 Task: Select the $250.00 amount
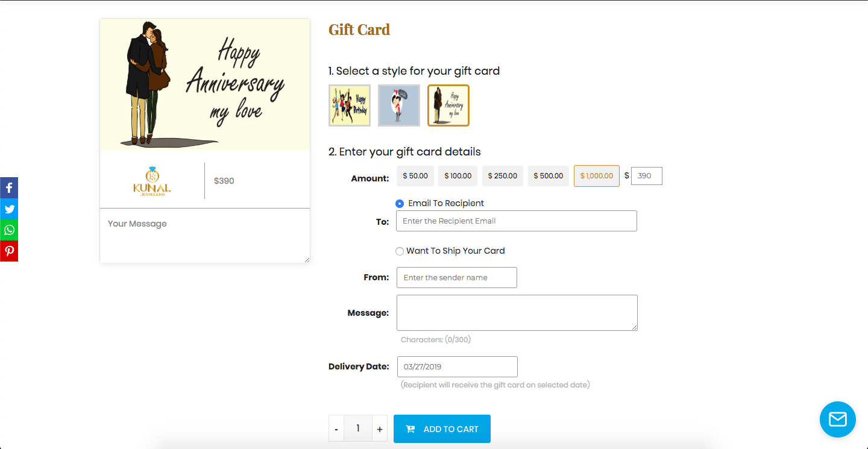coord(502,175)
